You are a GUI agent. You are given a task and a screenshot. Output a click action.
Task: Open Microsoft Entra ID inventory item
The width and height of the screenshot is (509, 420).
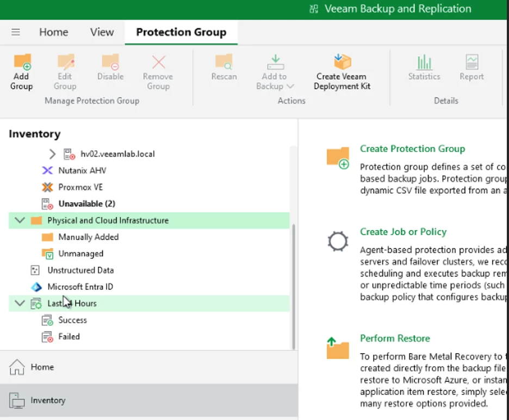pos(80,287)
